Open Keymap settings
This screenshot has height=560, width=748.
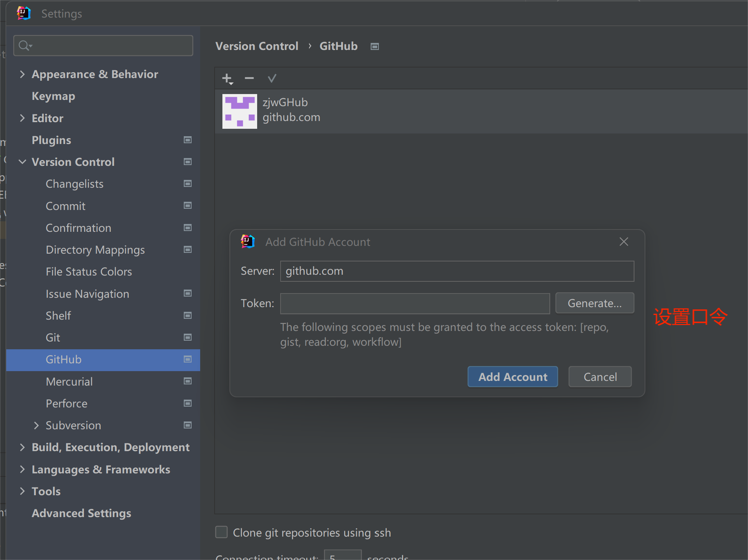pyautogui.click(x=53, y=96)
